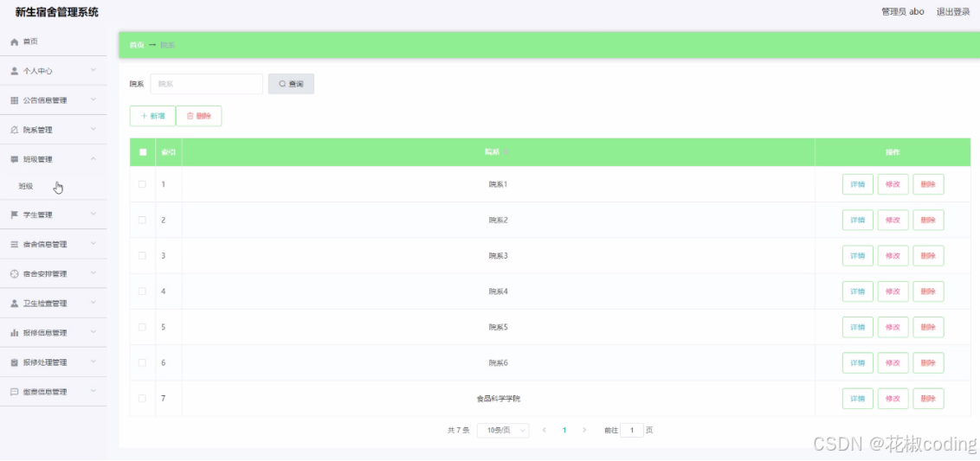Open the 学生管理 menu label
The image size is (980, 461).
37,214
